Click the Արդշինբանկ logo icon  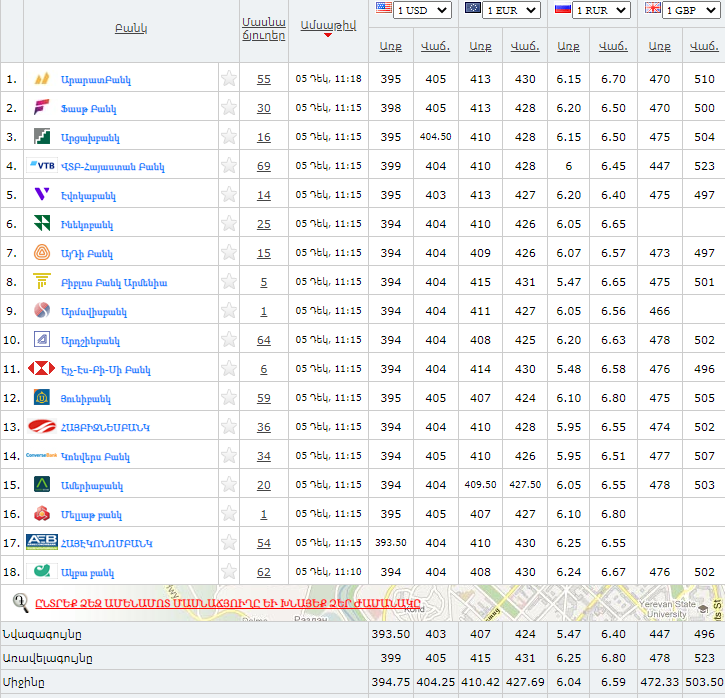coord(42,339)
